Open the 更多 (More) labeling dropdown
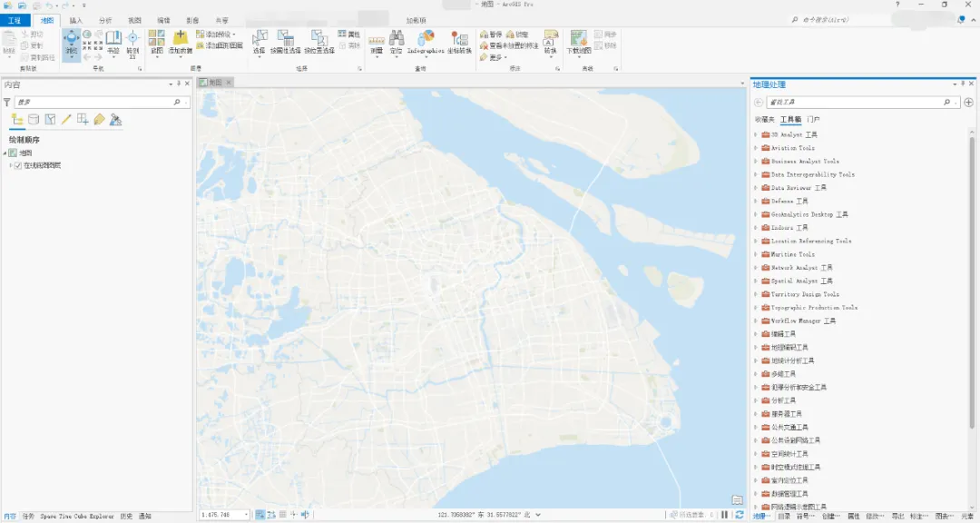 [x=493, y=57]
